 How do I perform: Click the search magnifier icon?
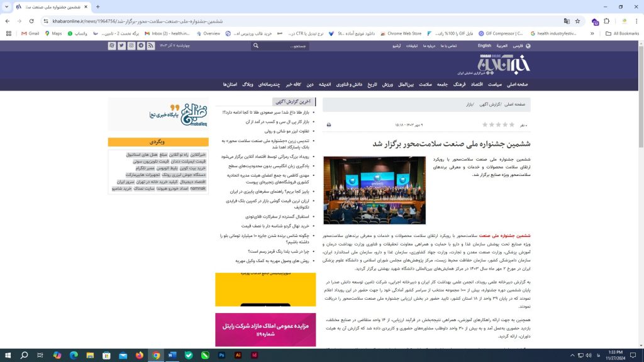pyautogui.click(x=255, y=46)
